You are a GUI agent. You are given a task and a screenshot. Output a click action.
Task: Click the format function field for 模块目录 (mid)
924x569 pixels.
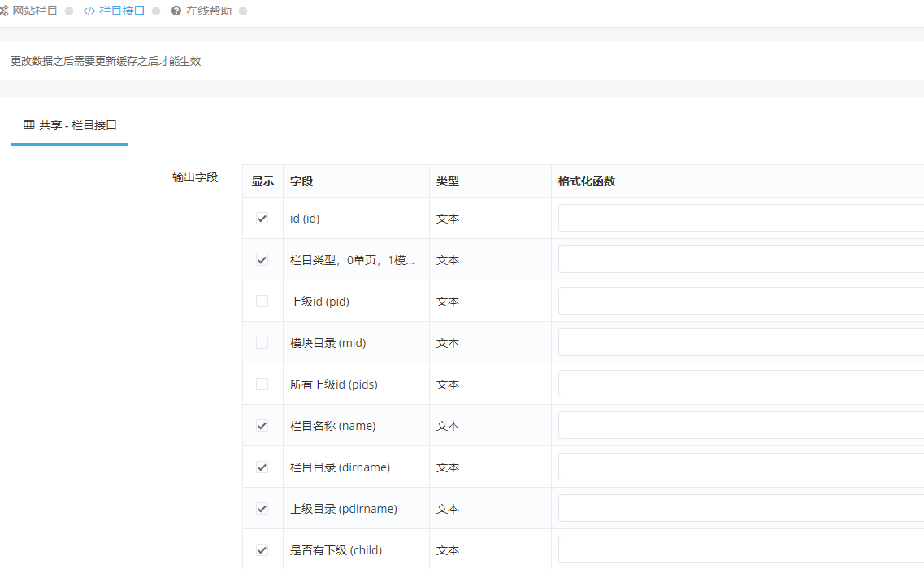tap(741, 342)
